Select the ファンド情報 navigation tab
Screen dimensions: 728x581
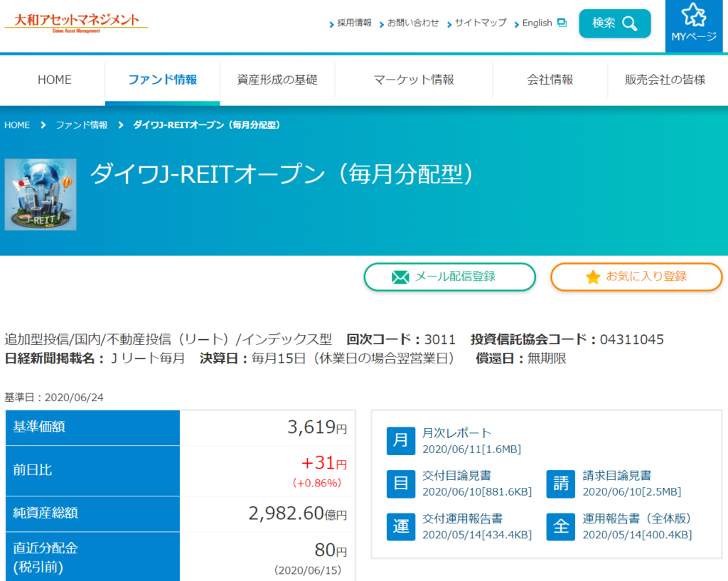click(x=162, y=80)
